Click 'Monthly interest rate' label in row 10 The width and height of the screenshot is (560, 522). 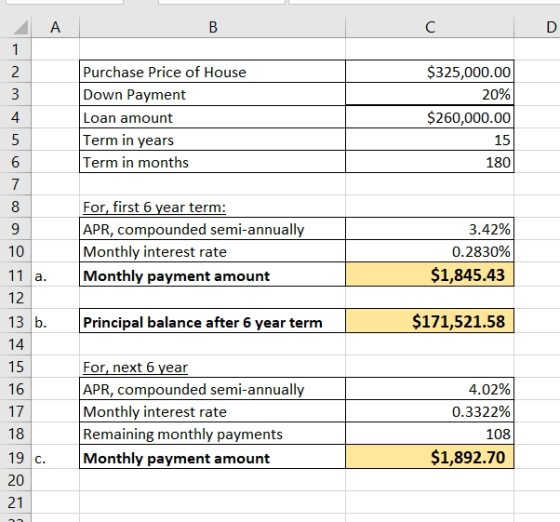tap(212, 251)
